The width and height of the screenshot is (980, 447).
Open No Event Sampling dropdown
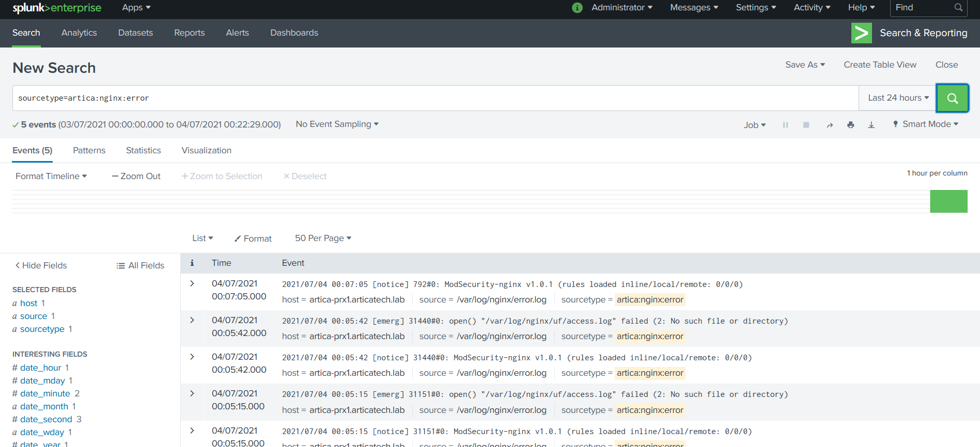point(337,124)
